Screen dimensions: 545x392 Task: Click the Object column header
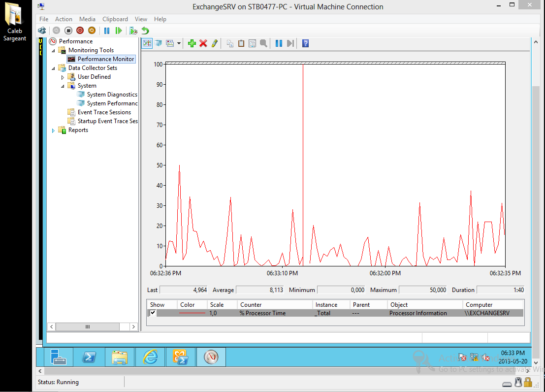pyautogui.click(x=425, y=305)
